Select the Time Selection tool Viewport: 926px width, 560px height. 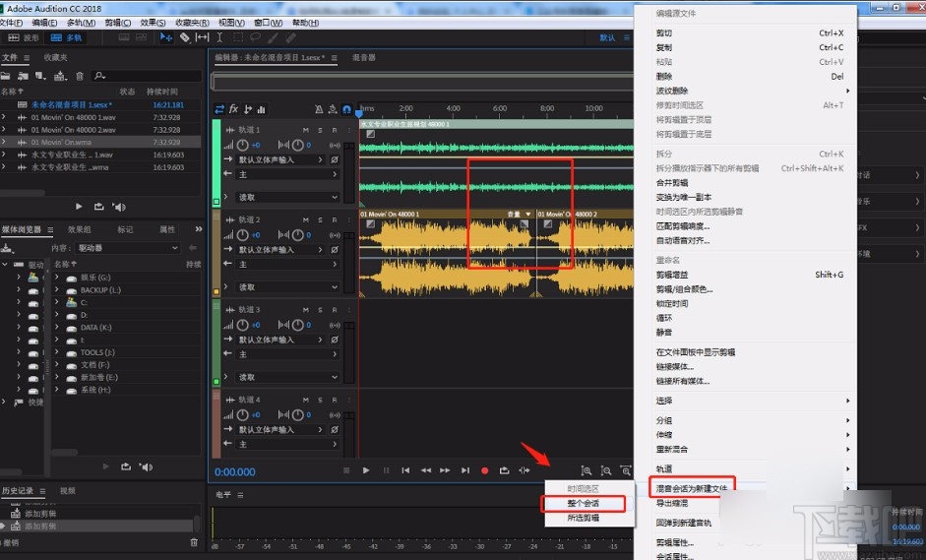coord(219,37)
